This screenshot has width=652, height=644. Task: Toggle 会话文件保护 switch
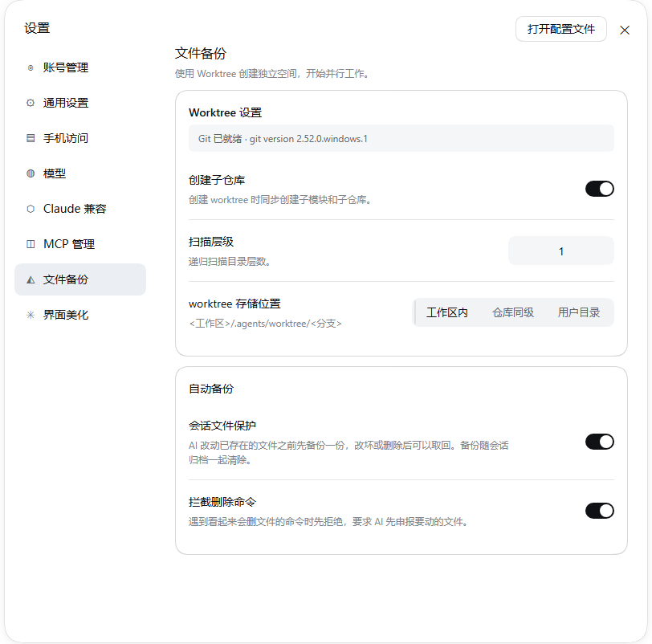[x=599, y=442]
